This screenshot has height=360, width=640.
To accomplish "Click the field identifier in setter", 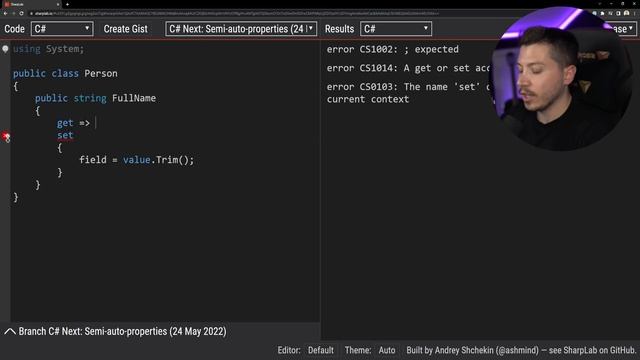I will [93, 160].
